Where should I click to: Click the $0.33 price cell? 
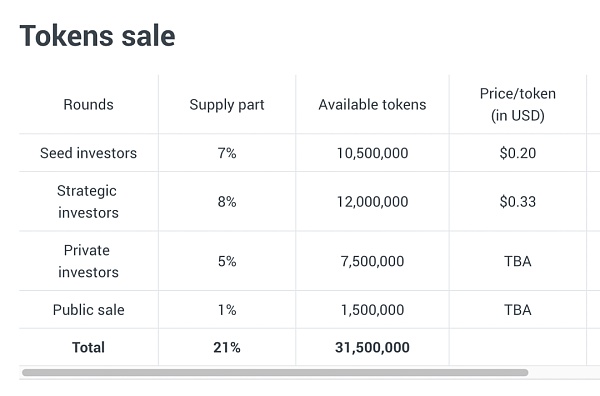tap(518, 202)
